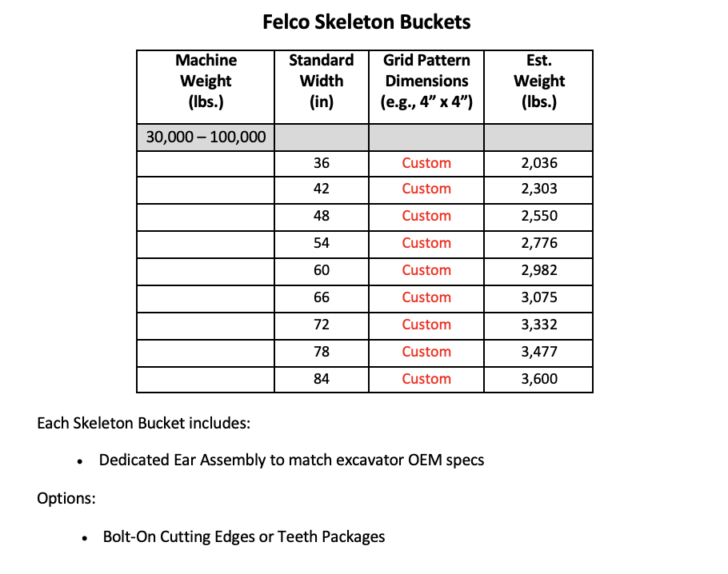Select the 3,075 weight cell

click(538, 298)
